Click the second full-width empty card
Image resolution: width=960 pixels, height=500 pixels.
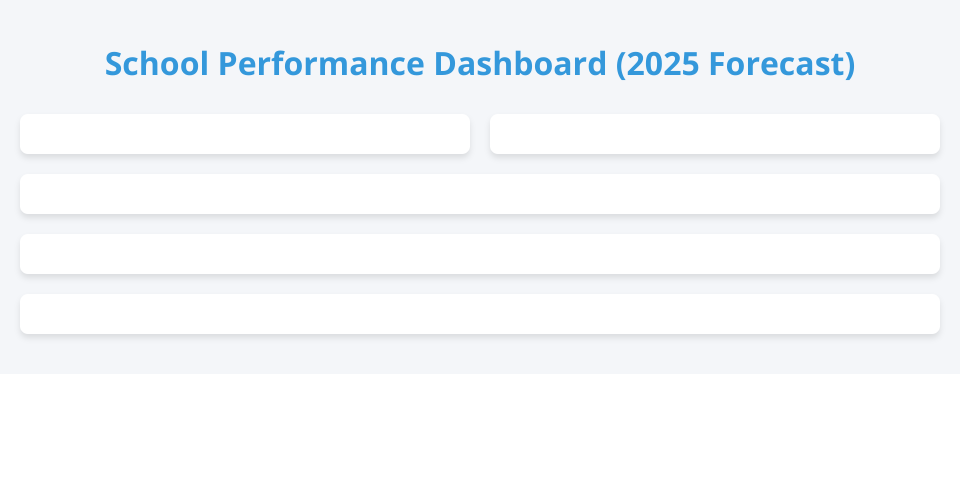480,254
